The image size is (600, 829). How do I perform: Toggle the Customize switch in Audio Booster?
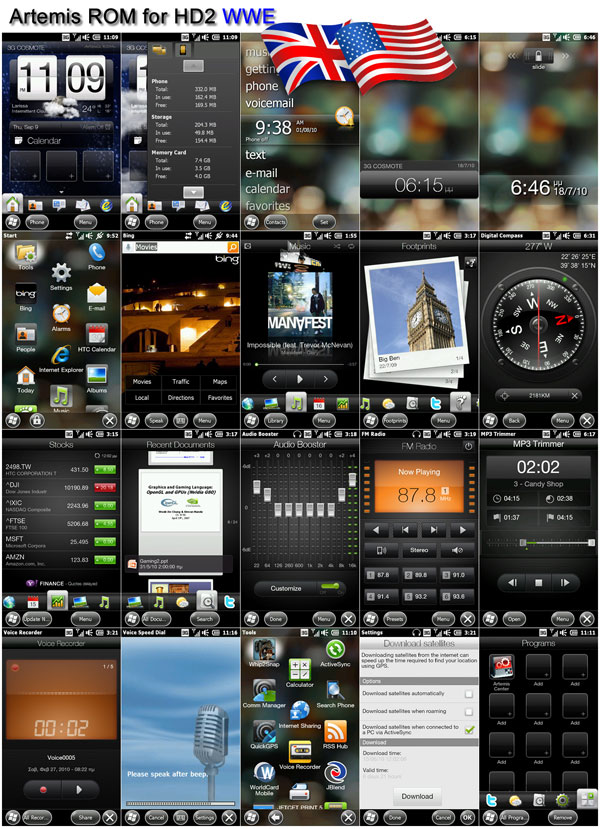click(x=330, y=588)
